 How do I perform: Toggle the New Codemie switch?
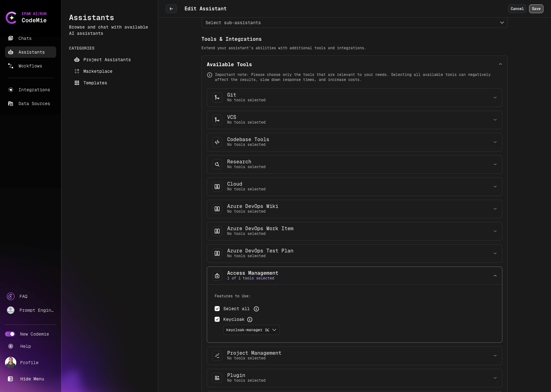[10, 334]
